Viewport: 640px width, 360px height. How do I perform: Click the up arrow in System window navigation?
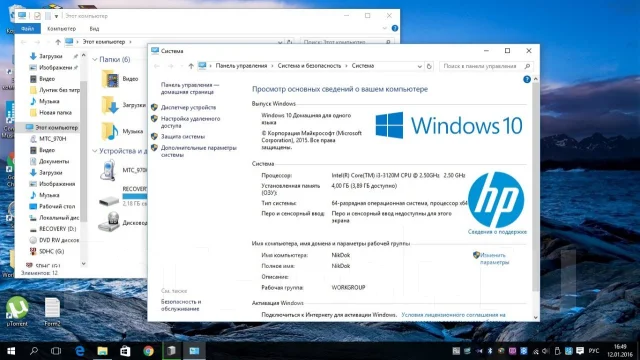click(191, 66)
